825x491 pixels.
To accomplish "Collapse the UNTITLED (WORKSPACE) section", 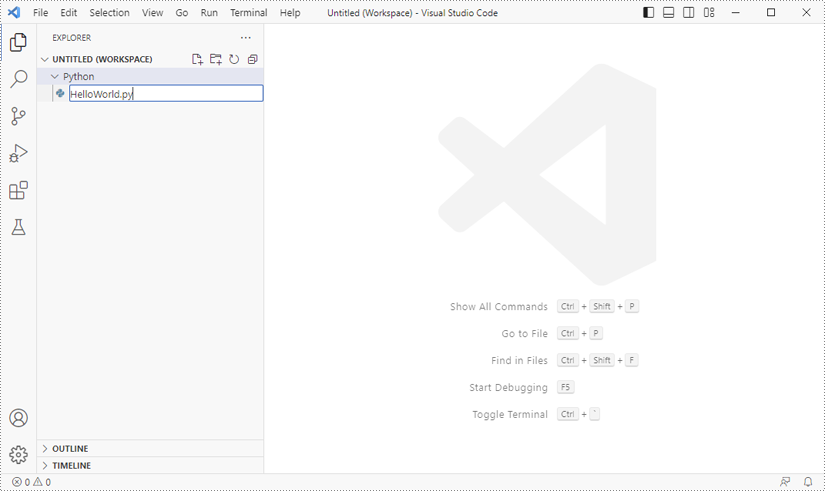I will click(x=45, y=59).
